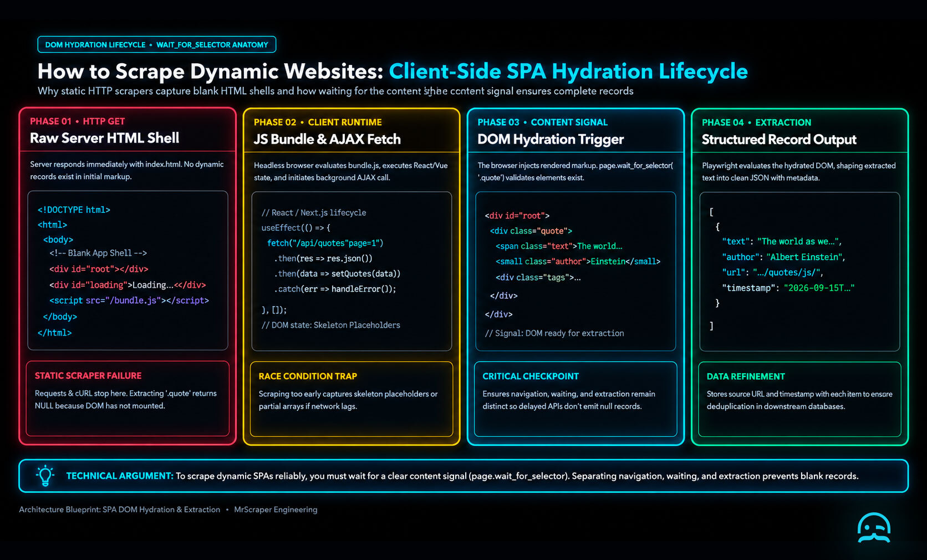Select the 'Client-Side SPA Hydration Lifecycle' heading
Image resolution: width=927 pixels, height=560 pixels.
point(568,72)
